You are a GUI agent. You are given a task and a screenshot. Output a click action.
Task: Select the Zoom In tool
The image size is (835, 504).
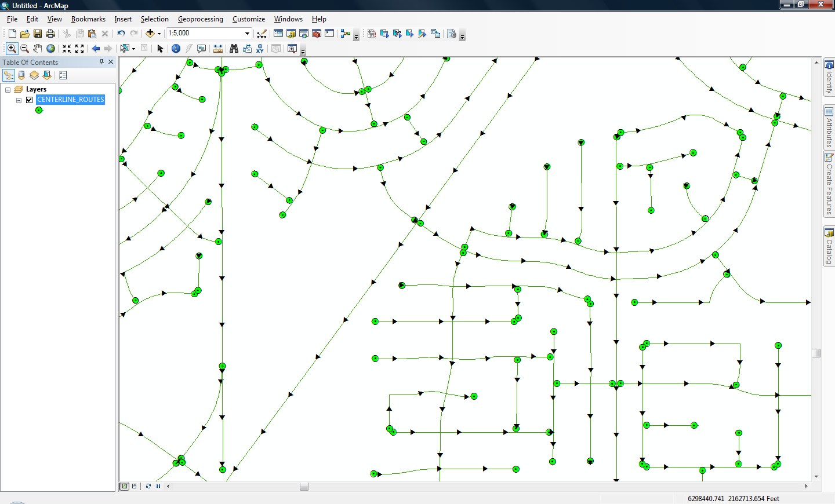click(x=12, y=49)
